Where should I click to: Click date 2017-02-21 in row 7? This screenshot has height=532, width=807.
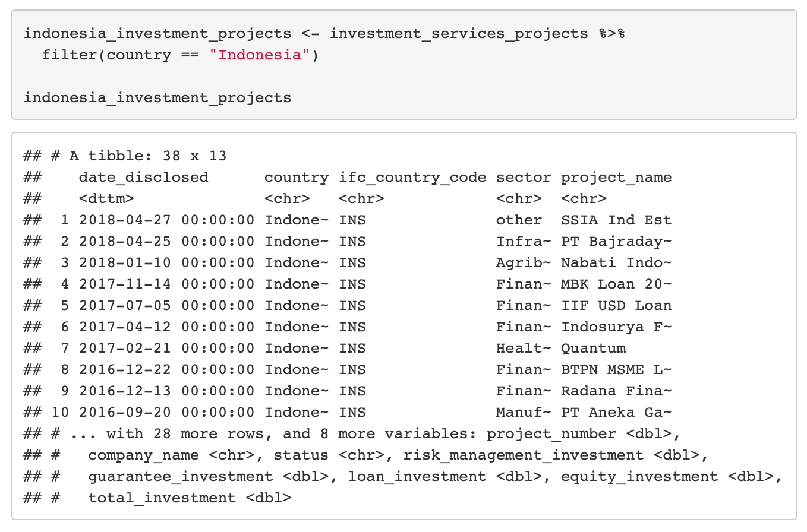click(x=125, y=349)
